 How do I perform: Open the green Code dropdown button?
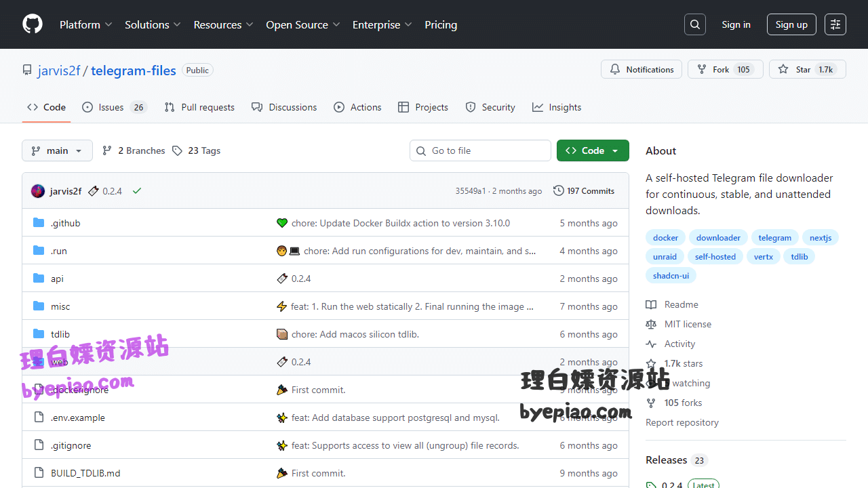593,150
